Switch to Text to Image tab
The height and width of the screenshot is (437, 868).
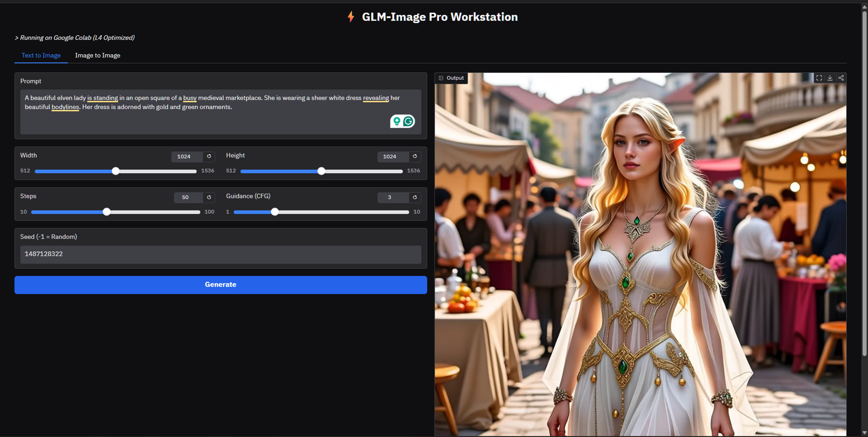pyautogui.click(x=41, y=55)
